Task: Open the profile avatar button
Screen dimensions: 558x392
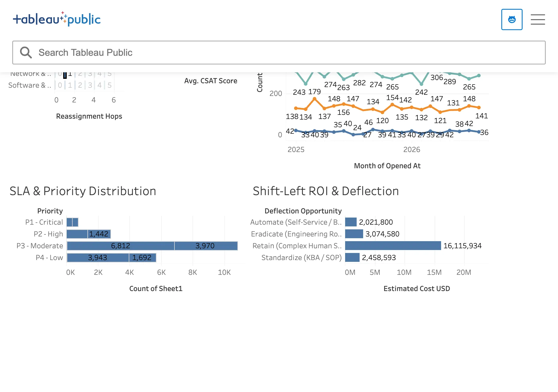Action: (512, 19)
